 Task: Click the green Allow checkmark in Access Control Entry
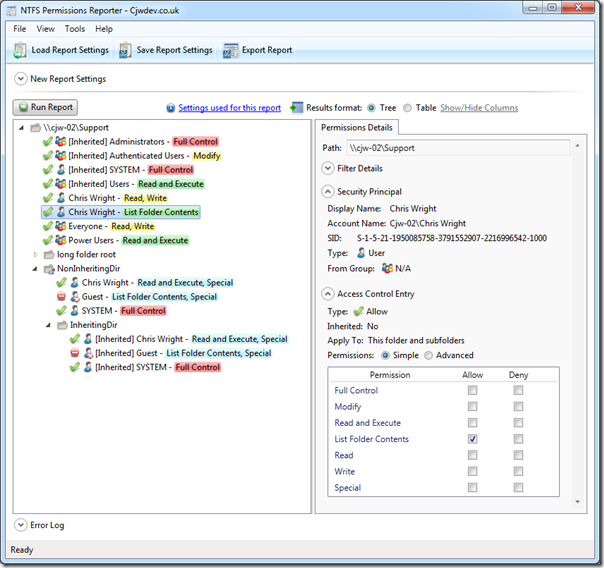(x=358, y=311)
